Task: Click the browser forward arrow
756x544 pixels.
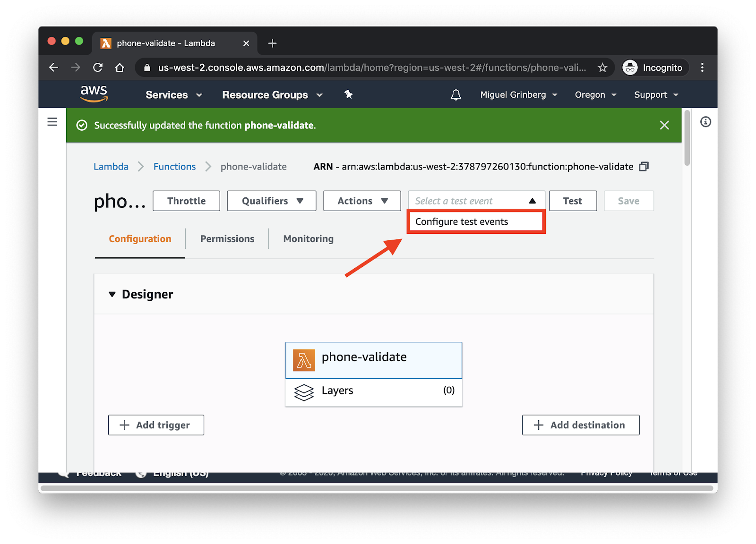Action: [76, 68]
